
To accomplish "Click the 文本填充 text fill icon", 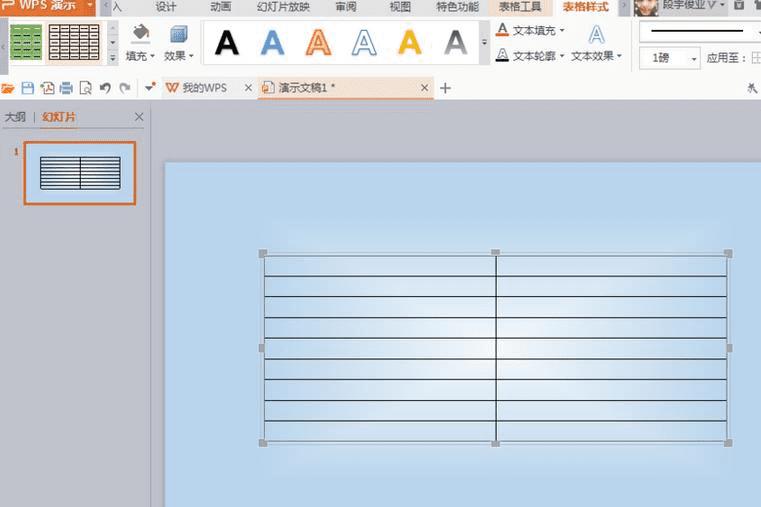I will coord(502,30).
